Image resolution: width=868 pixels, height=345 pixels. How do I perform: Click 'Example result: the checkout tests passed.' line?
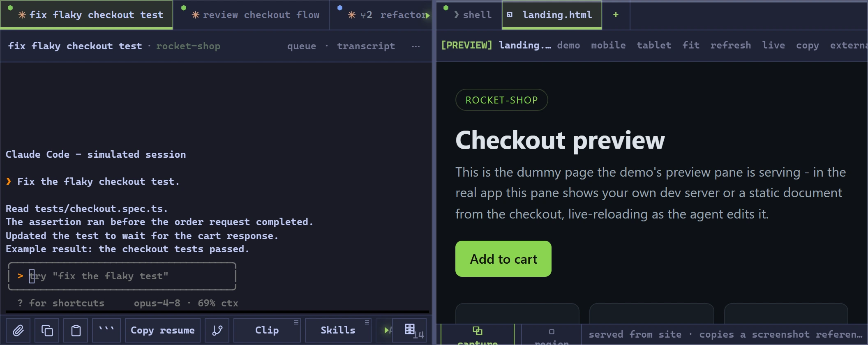pos(127,249)
